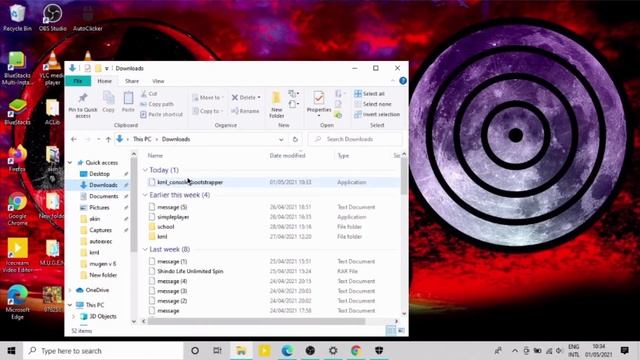The width and height of the screenshot is (640, 360).
Task: Click the Rename ribbon button
Action: (x=245, y=111)
